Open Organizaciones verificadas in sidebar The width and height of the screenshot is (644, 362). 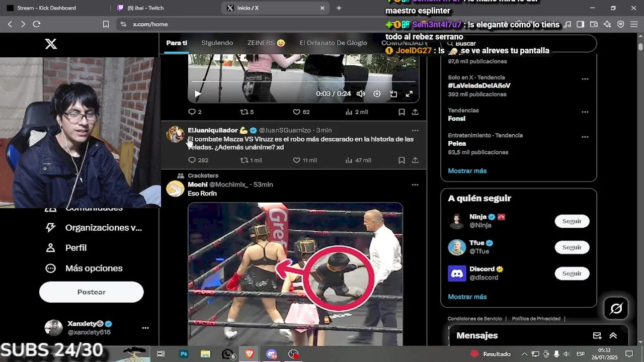pyautogui.click(x=94, y=228)
